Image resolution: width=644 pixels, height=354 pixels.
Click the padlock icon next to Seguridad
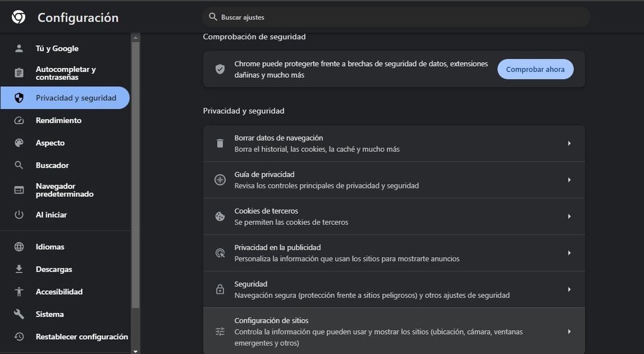pos(220,289)
